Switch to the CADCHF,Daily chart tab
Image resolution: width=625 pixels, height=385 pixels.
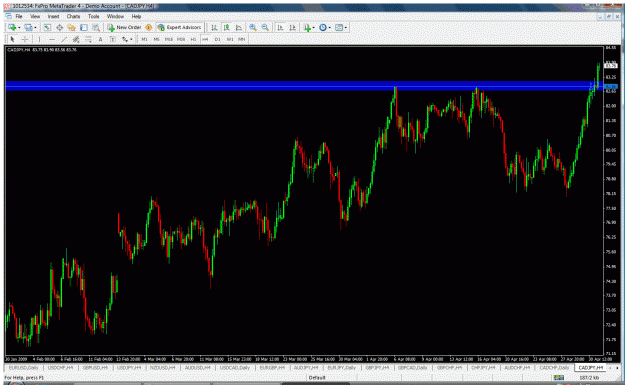click(x=554, y=367)
